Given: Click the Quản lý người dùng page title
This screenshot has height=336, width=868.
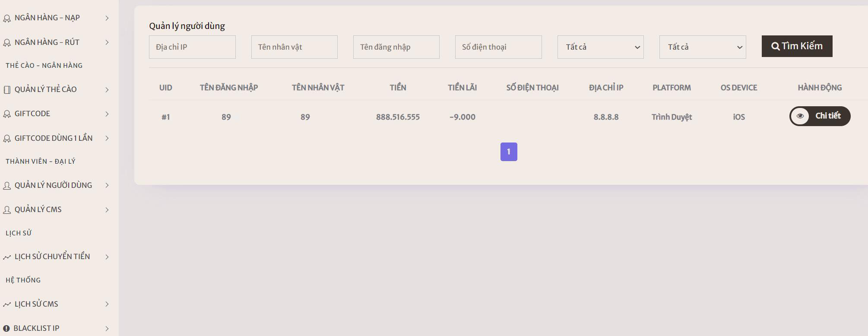Looking at the screenshot, I should (187, 26).
